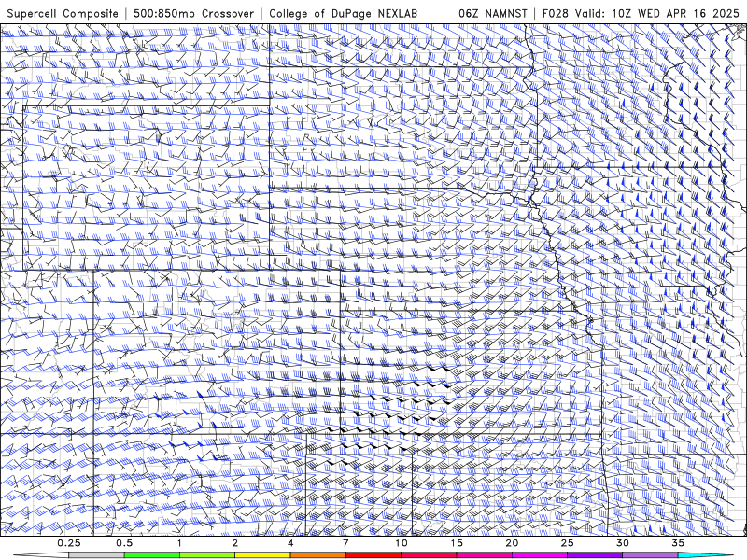Select the red 7–10 legend color segment
The image size is (747, 560).
[373, 555]
